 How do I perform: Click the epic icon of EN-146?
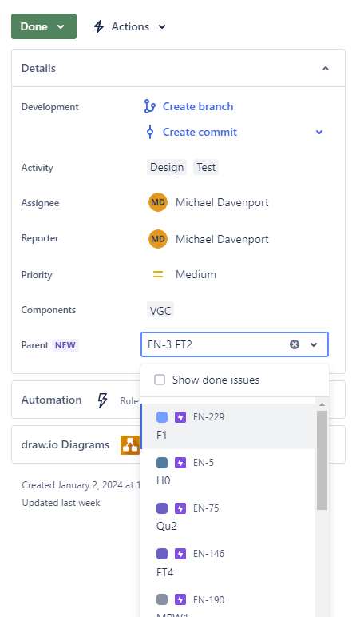180,554
